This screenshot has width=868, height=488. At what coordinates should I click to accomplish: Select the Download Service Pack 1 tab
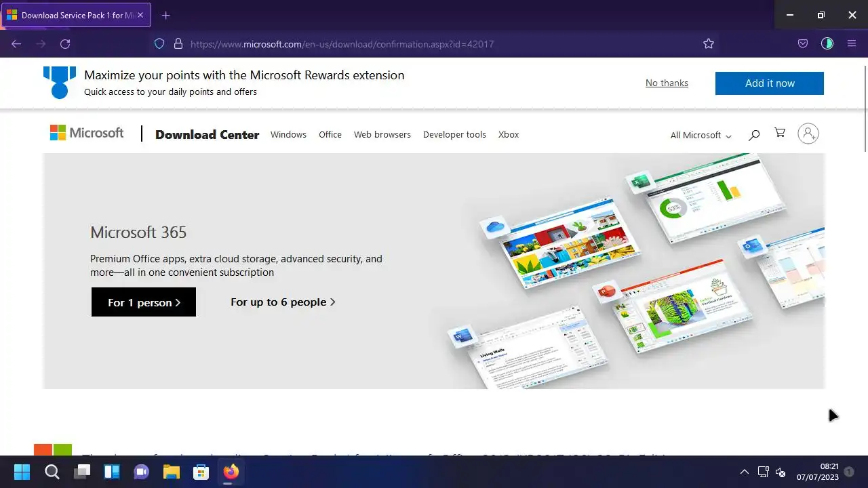(77, 15)
